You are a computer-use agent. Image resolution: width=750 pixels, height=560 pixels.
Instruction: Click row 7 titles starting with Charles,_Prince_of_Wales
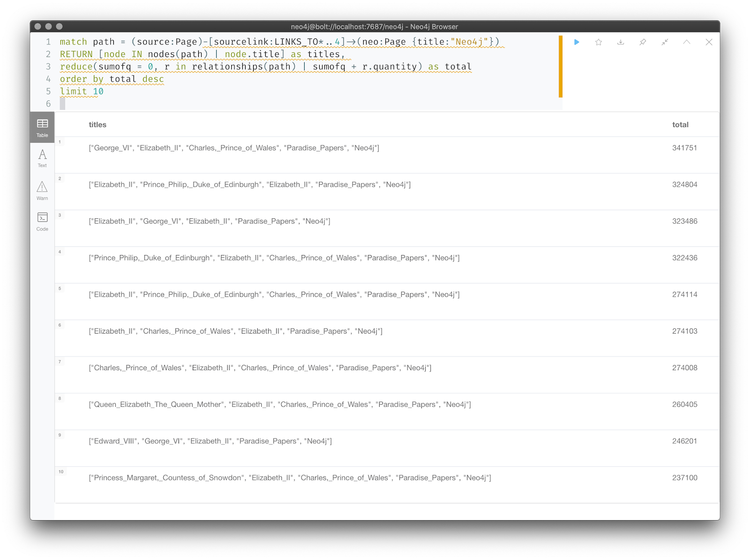click(260, 368)
